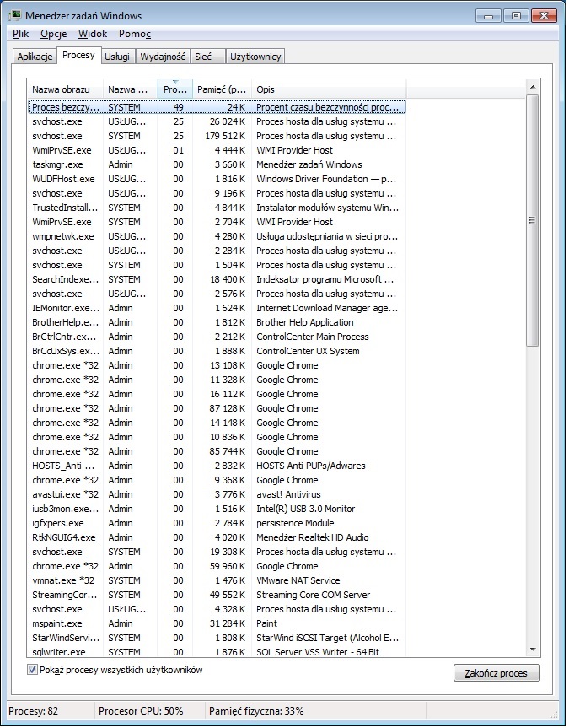569x728 pixels.
Task: Sort by the Pamięć column header
Action: (x=222, y=89)
